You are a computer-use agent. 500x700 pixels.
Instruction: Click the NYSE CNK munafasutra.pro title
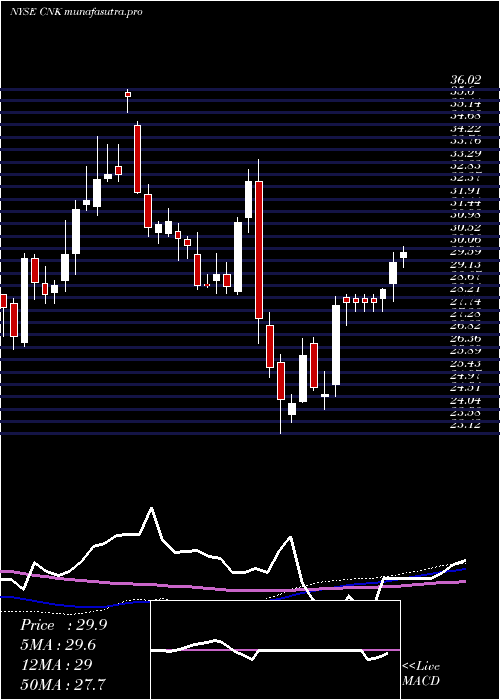[x=76, y=12]
